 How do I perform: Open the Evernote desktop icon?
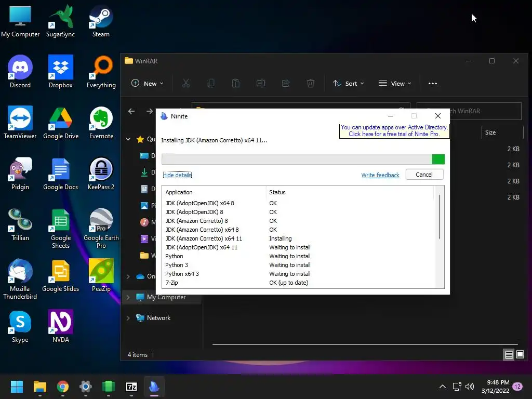[x=101, y=123]
